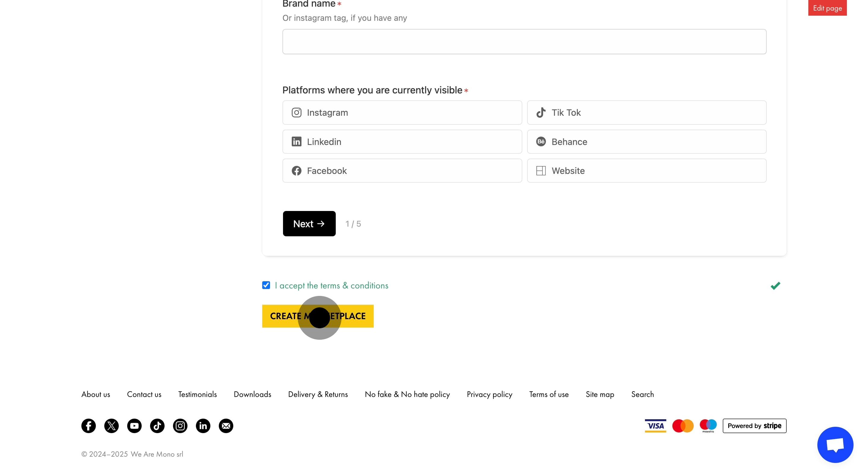Click the Powered by Stripe badge
The image size is (868, 475).
coord(754,426)
